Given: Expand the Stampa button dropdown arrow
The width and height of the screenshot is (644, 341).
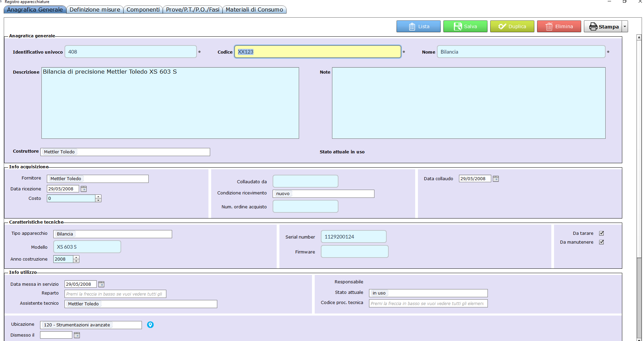Looking at the screenshot, I should [625, 26].
